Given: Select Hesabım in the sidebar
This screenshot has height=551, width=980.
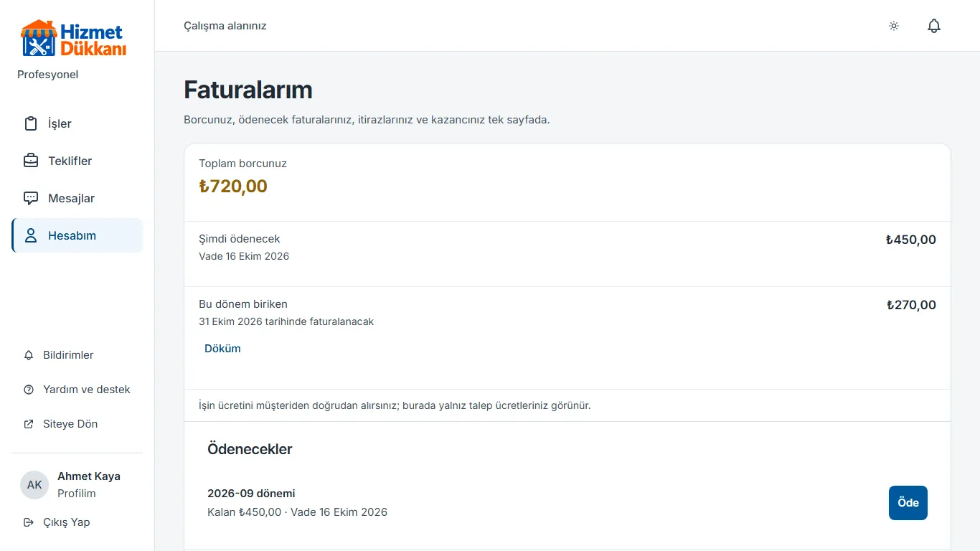Looking at the screenshot, I should (77, 235).
